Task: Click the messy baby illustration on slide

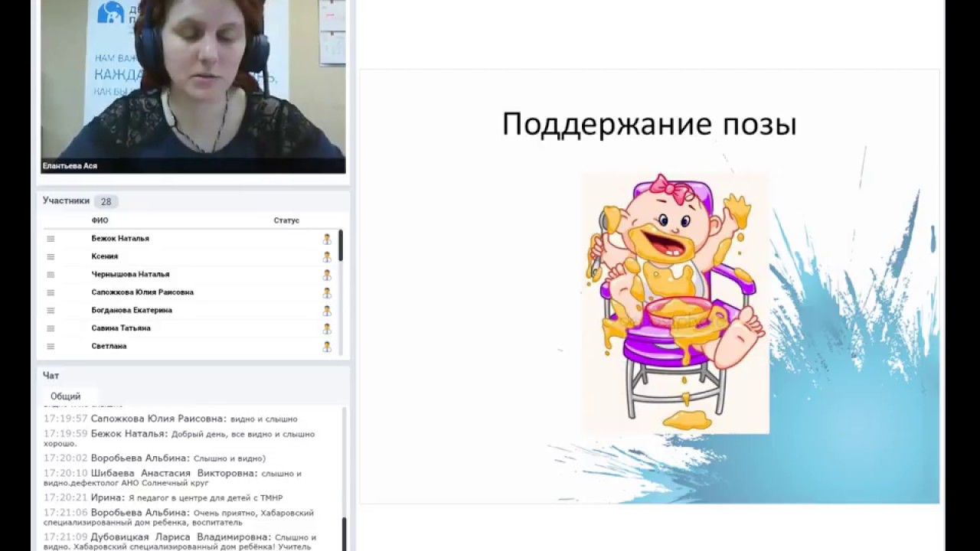Action: (x=675, y=304)
